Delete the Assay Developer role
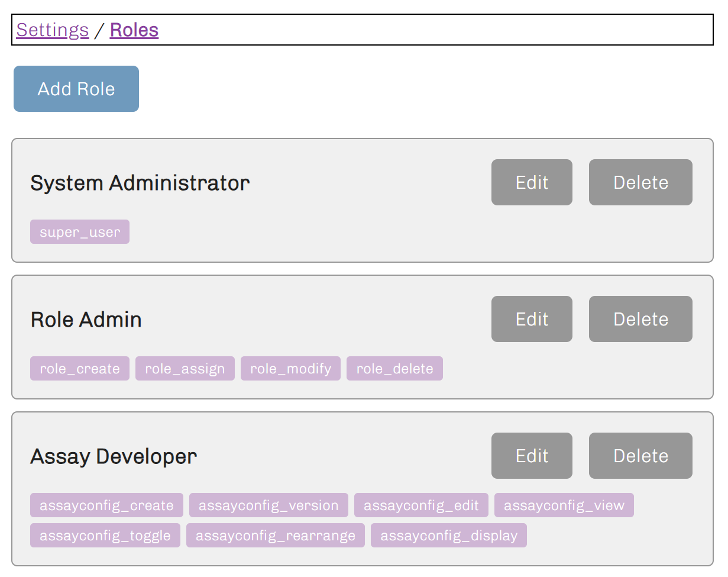Screen dimensions: 728x577 [x=640, y=456]
